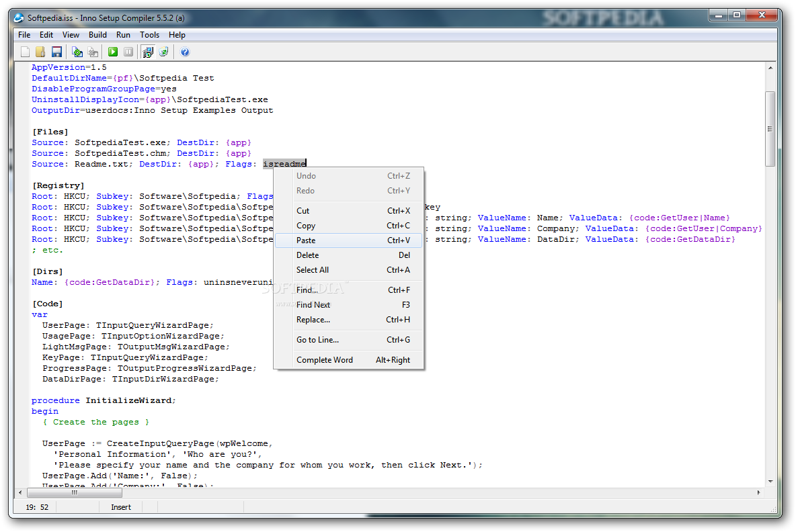Click the 'AppVersion=1.5' line
This screenshot has height=532, width=796.
(x=69, y=67)
